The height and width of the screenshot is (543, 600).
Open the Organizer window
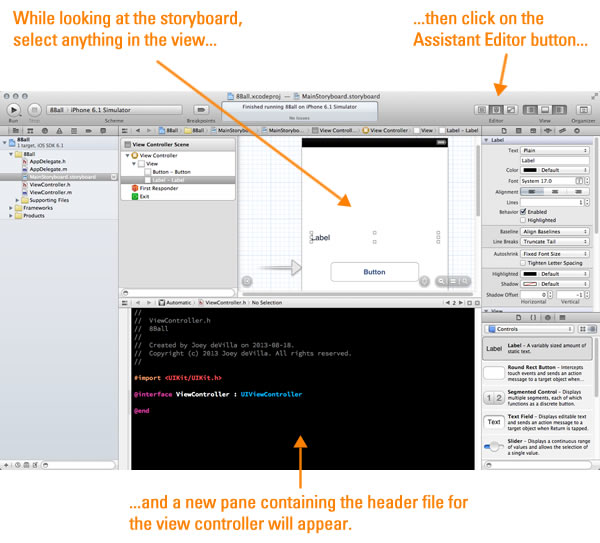pos(584,110)
